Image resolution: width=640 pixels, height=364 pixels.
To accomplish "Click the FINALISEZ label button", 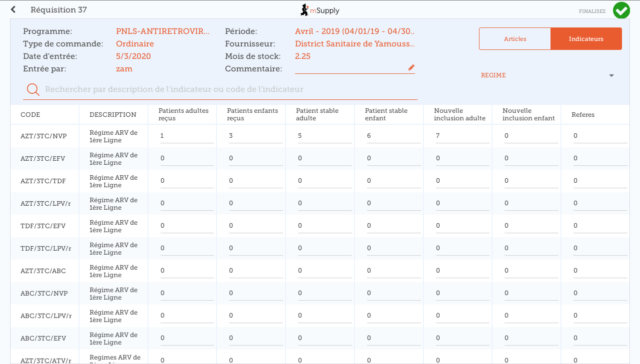I will pyautogui.click(x=592, y=11).
